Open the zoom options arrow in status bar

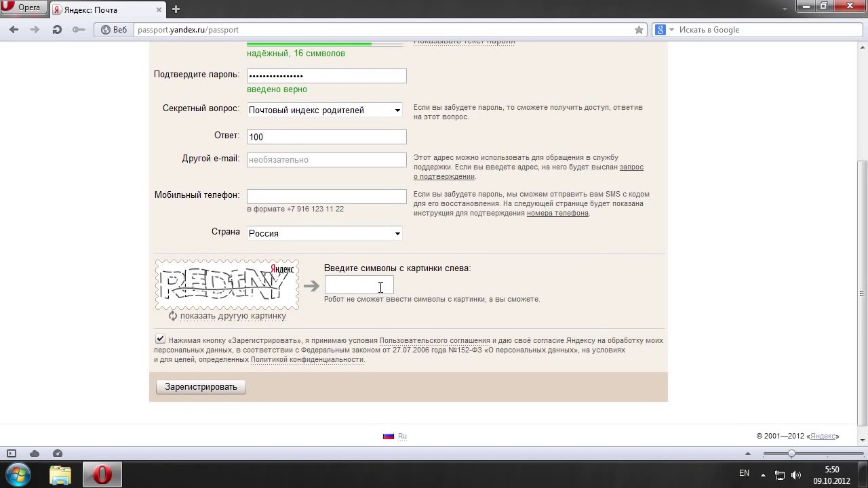point(748,453)
